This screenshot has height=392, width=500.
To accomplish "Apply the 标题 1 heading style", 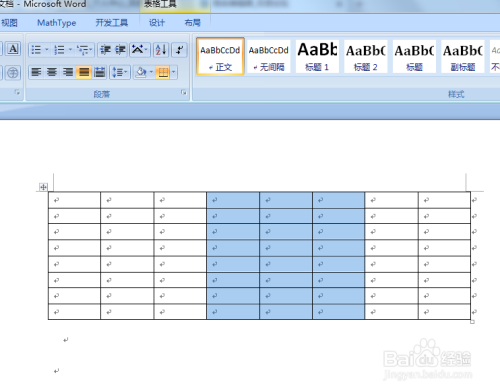I will click(x=317, y=56).
